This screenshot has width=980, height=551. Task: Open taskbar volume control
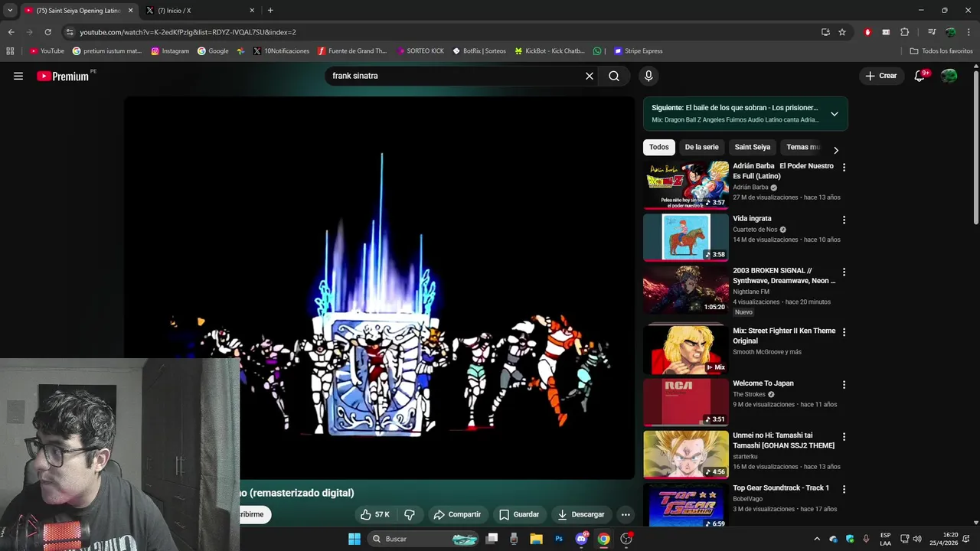point(917,539)
